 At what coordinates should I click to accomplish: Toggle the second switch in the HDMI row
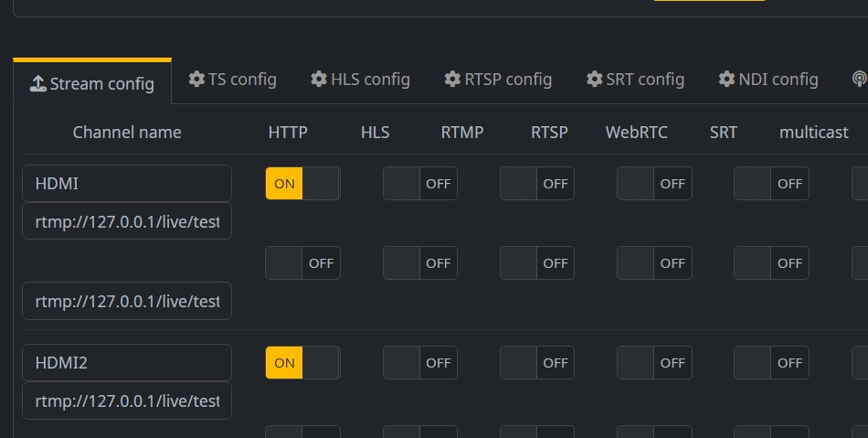point(419,184)
